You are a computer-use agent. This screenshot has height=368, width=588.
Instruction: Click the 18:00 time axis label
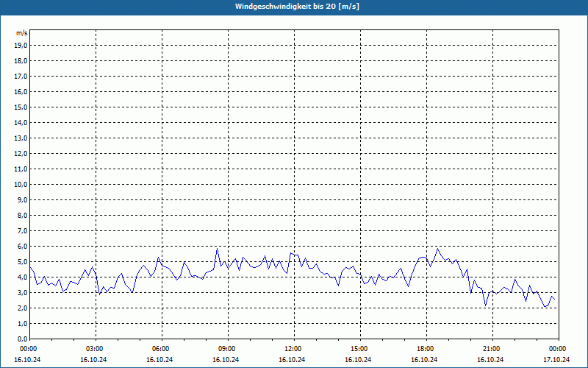pos(427,349)
